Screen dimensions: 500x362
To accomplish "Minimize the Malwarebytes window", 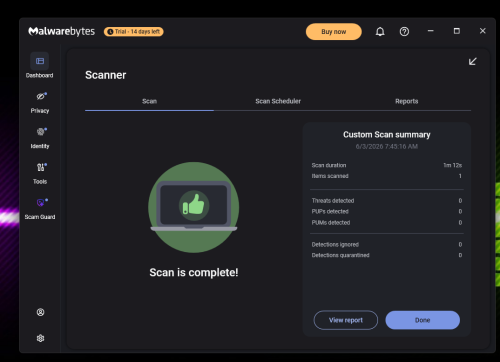I will pos(431,31).
